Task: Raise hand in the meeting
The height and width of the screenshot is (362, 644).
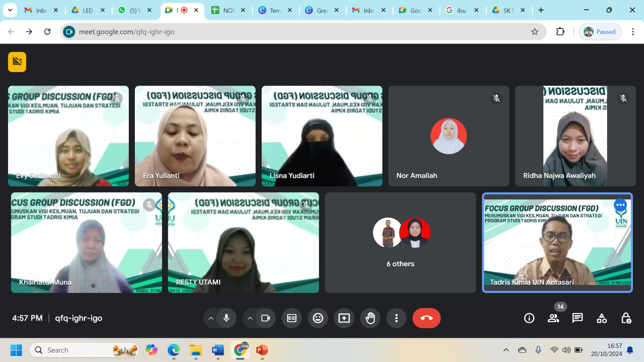Action: (x=370, y=318)
